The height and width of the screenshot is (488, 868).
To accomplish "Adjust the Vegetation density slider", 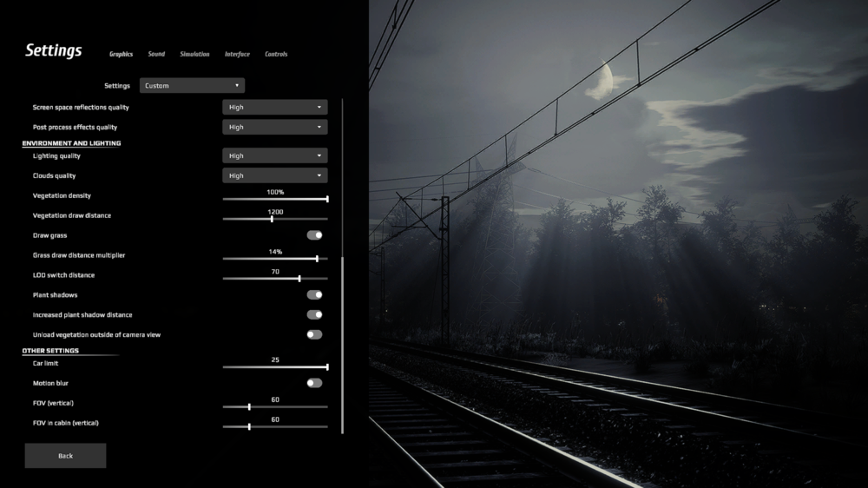I will [275, 199].
